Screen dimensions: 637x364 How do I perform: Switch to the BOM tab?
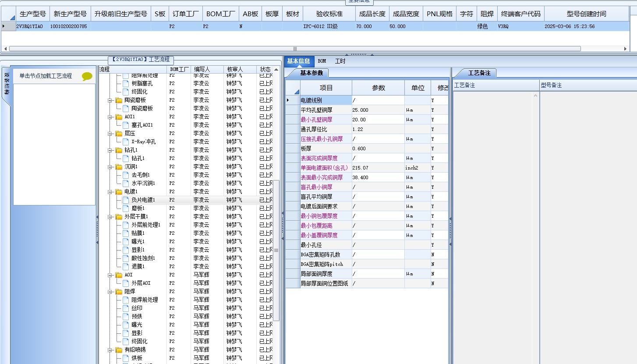(x=322, y=61)
